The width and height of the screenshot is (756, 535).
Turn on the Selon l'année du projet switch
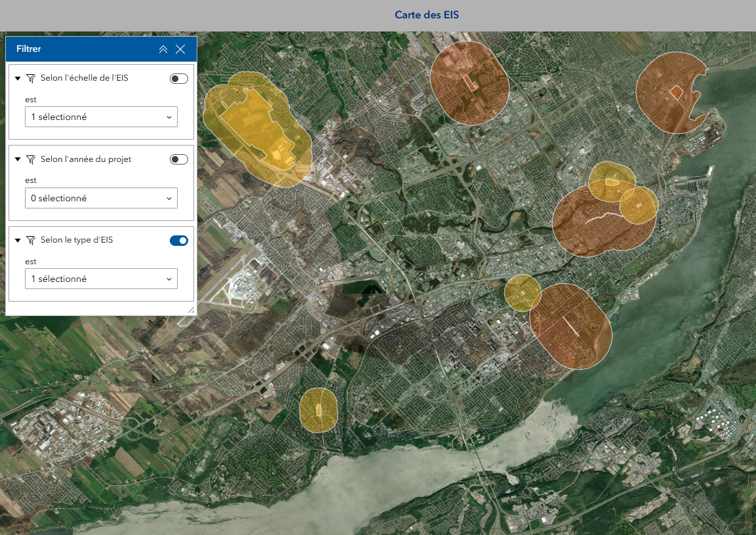point(178,159)
